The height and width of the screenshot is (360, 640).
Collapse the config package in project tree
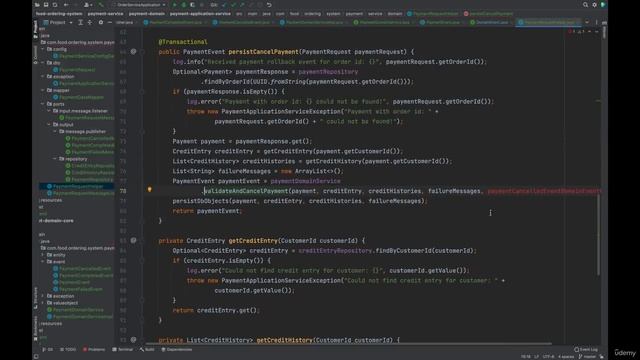43,49
